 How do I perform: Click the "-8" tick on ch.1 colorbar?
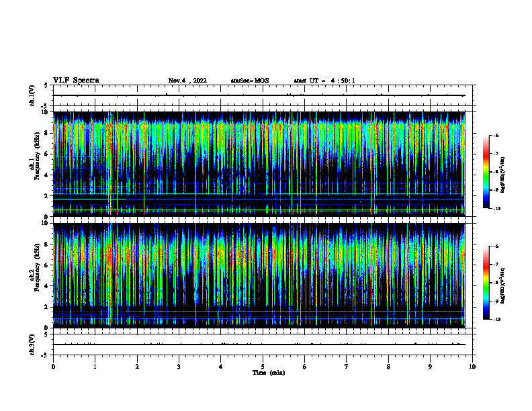click(x=496, y=172)
